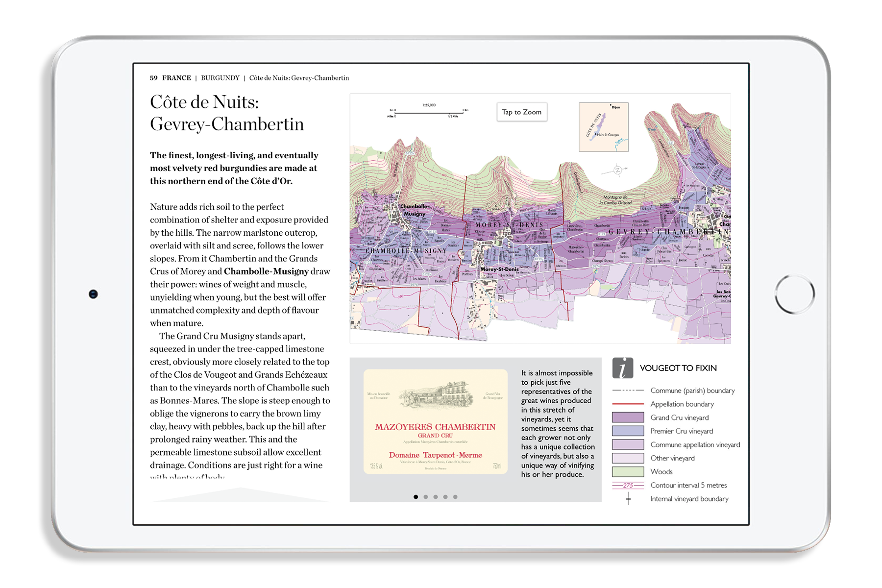Select the fifth carousel page dot
This screenshot has height=588, width=882.
coord(455,497)
